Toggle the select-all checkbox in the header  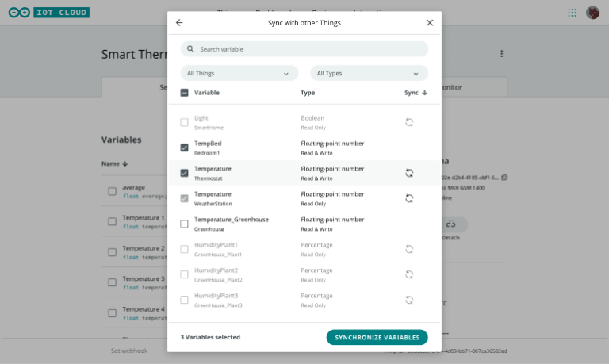tap(185, 93)
